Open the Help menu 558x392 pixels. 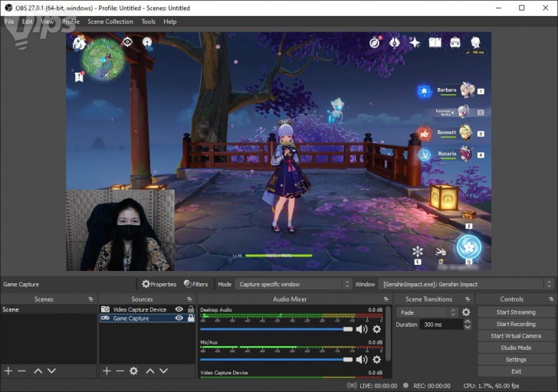169,21
